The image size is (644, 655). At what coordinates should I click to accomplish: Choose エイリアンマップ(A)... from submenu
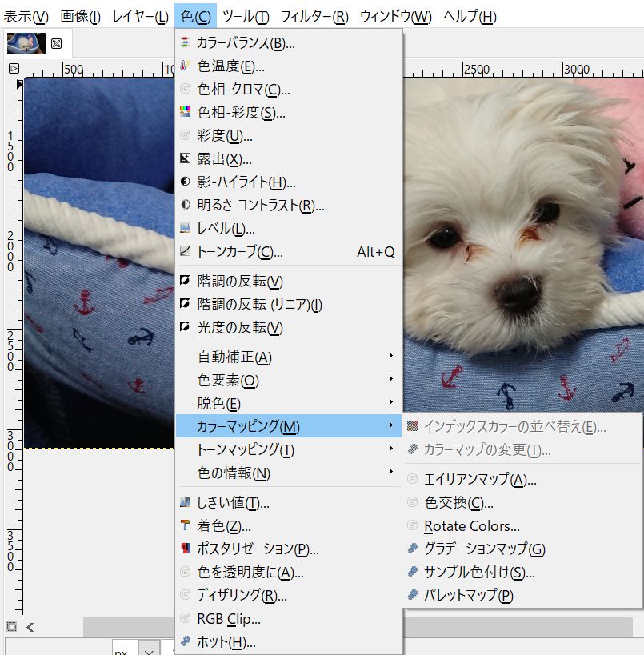click(522, 479)
